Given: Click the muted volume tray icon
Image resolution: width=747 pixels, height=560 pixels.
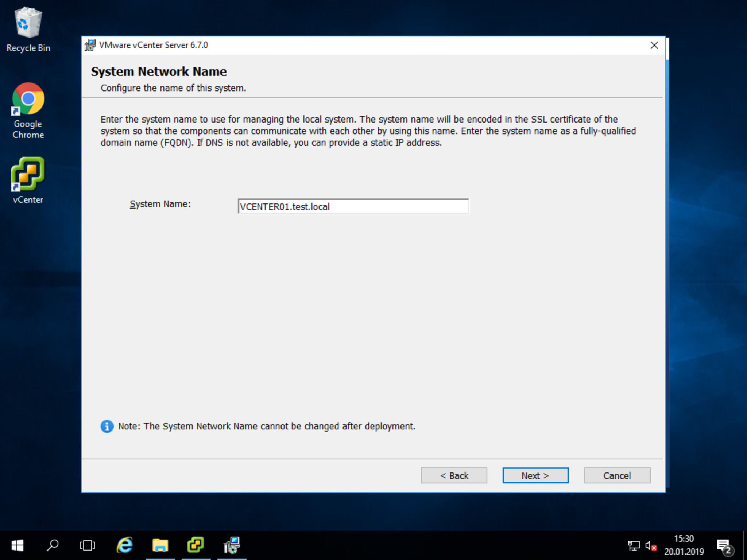Looking at the screenshot, I should pos(651,546).
